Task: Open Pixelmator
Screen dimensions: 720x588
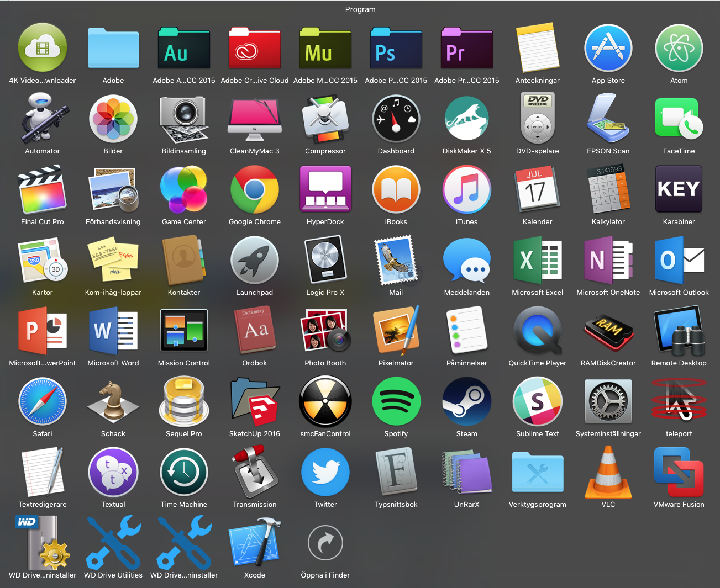Action: pos(396,330)
